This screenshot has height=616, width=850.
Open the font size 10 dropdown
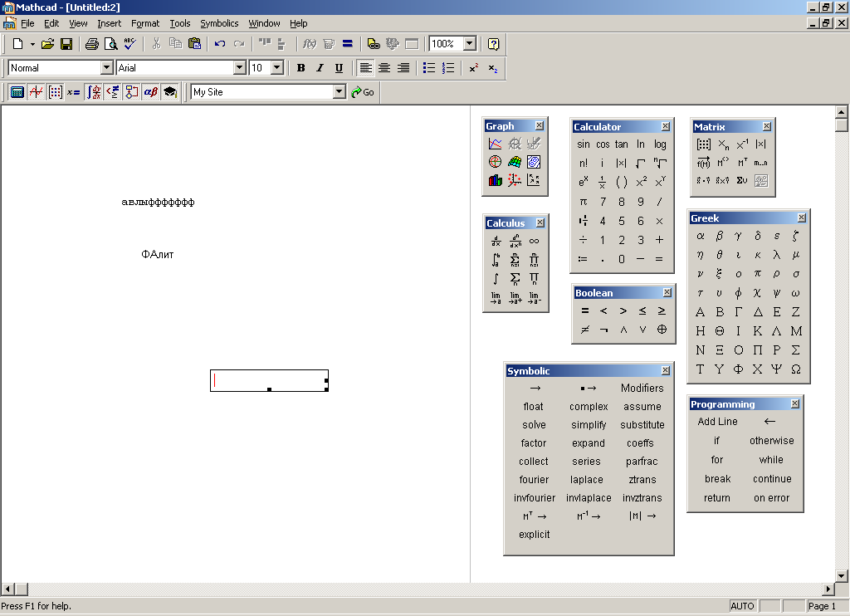277,68
